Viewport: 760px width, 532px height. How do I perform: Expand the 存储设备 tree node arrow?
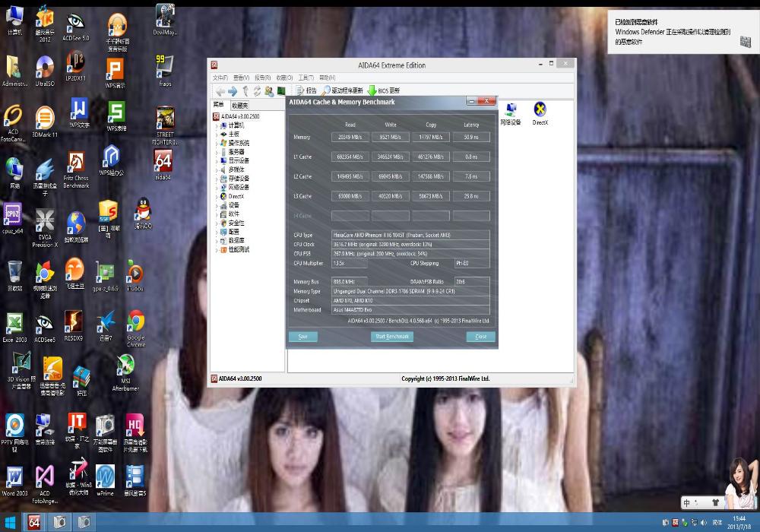[x=217, y=179]
